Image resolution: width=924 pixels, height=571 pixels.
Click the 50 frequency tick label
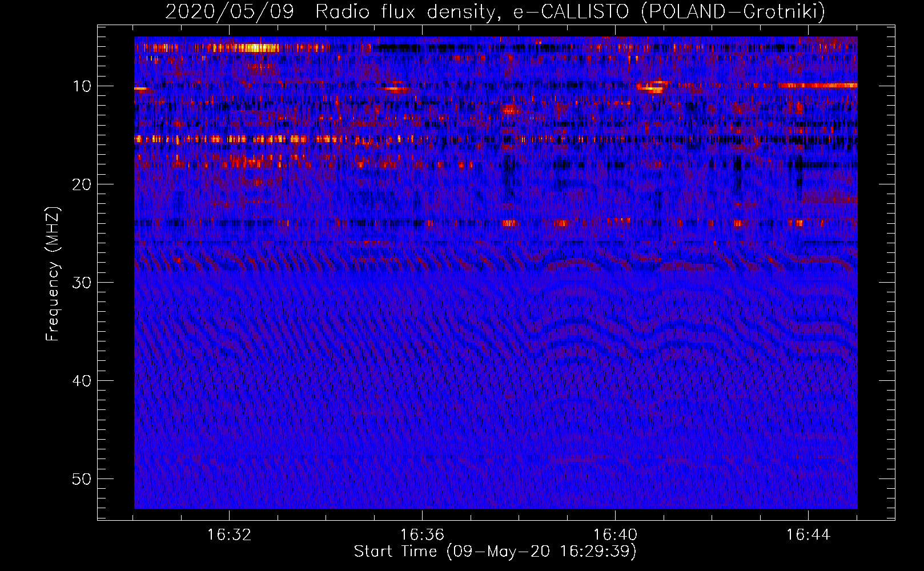coord(82,479)
